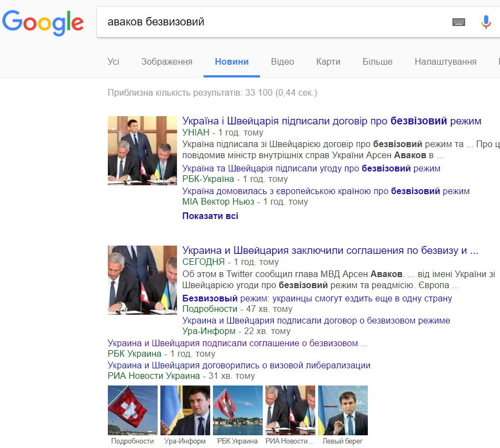Select the Відео tab
This screenshot has width=500, height=448.
pyautogui.click(x=282, y=61)
